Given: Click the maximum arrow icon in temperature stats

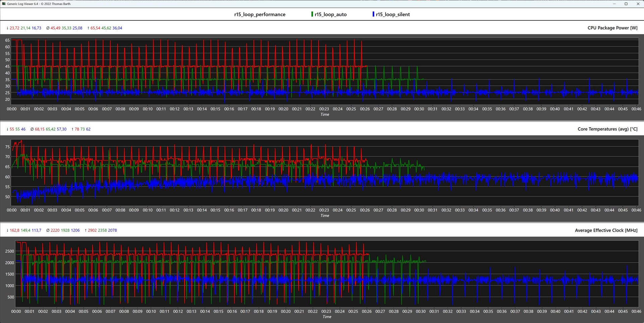Looking at the screenshot, I should 72,129.
